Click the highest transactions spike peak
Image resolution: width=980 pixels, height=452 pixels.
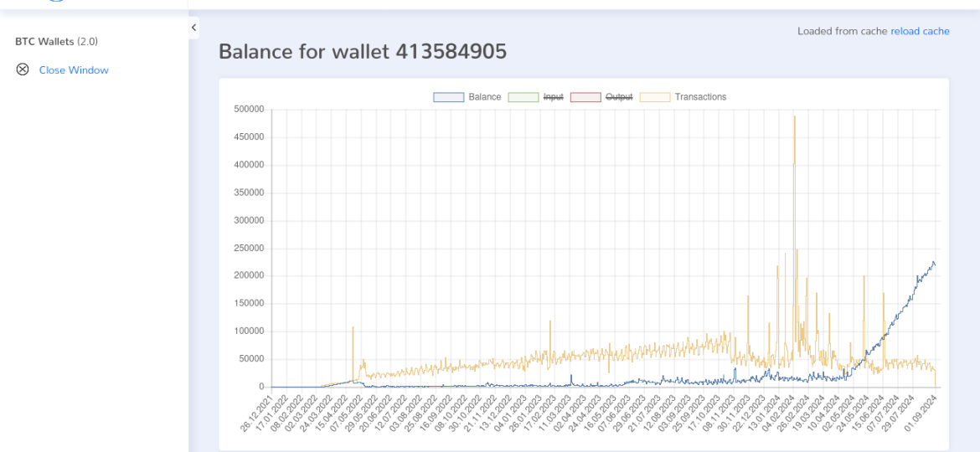point(794,116)
